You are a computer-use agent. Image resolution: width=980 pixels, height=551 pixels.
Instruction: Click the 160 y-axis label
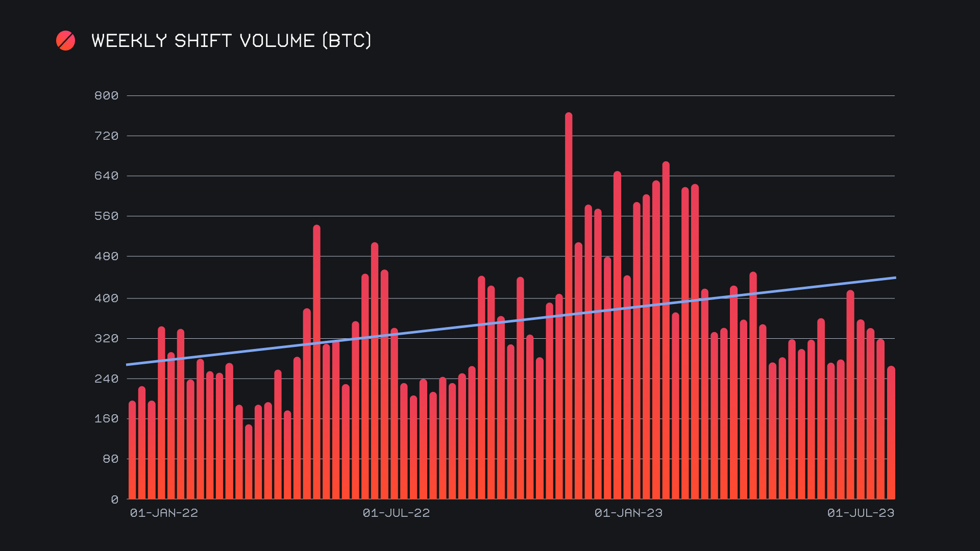pos(106,419)
